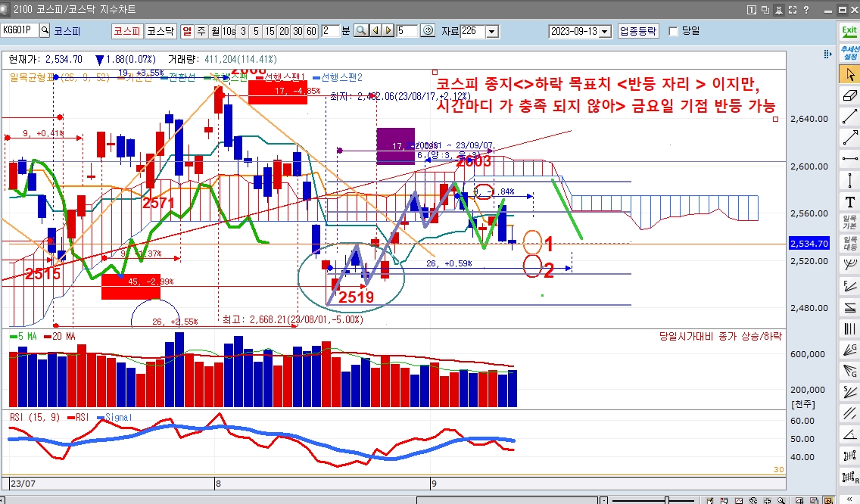Click the zoom magnifier toolbar button
This screenshot has width=860, height=504.
361,31
